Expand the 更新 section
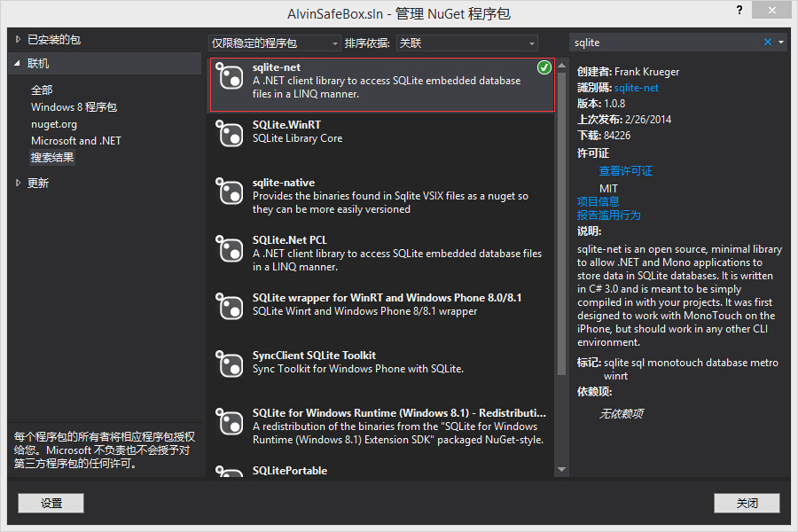 pyautogui.click(x=18, y=183)
